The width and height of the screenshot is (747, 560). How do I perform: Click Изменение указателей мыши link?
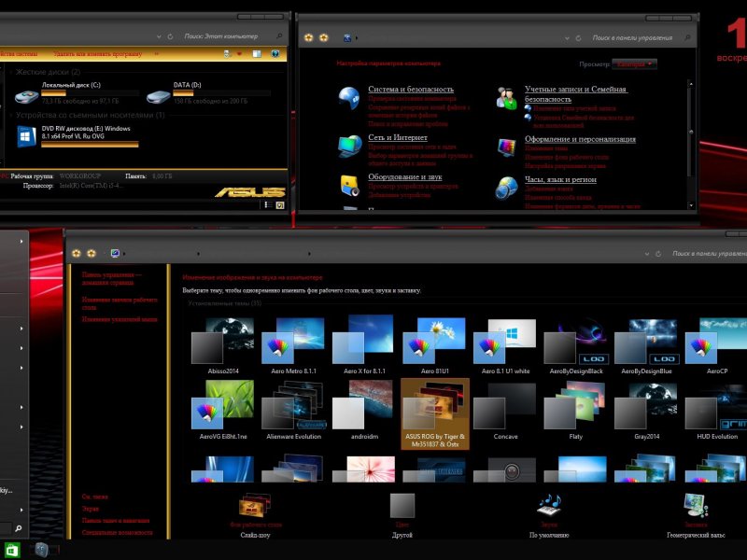point(120,319)
